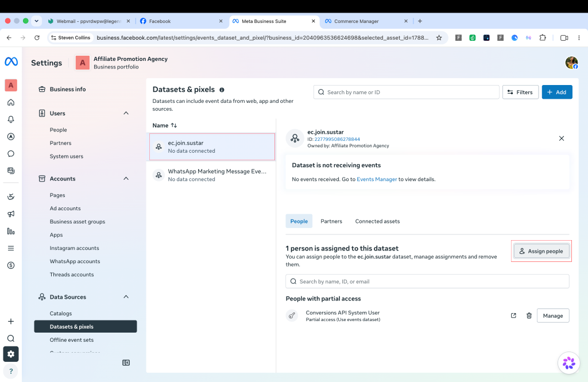Open browser extensions puzzle icon
588x382 pixels.
[x=543, y=37]
